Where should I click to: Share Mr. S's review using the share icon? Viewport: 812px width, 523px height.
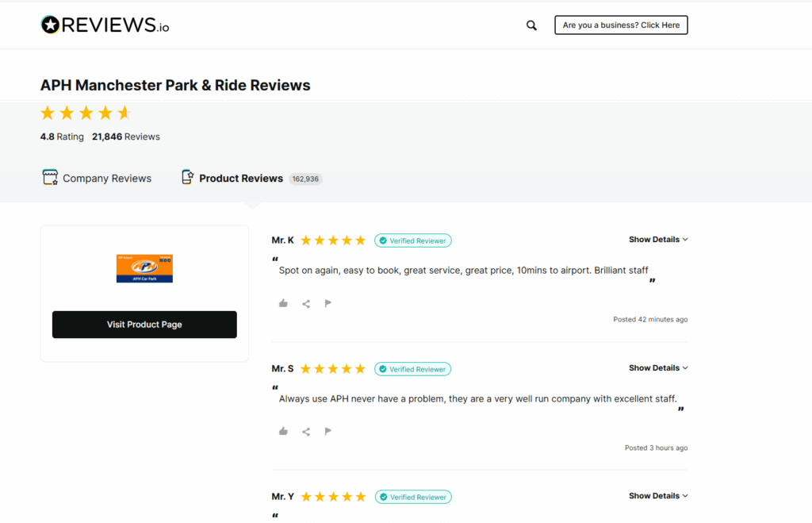coord(306,431)
